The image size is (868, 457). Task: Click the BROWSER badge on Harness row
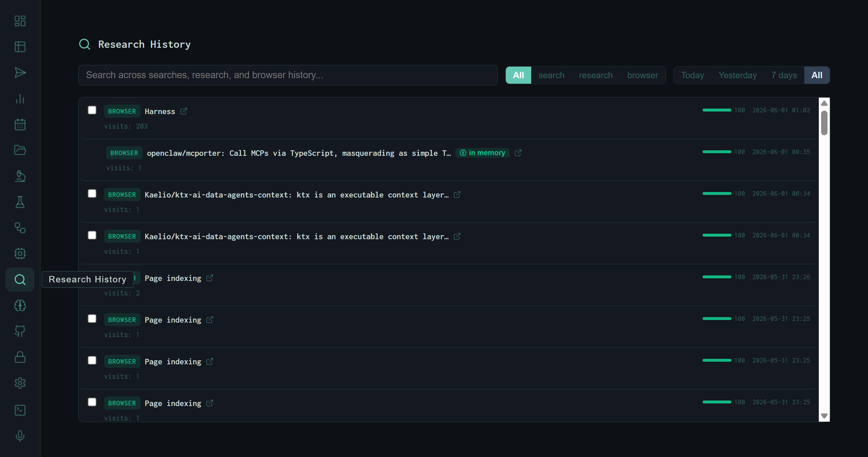(122, 111)
